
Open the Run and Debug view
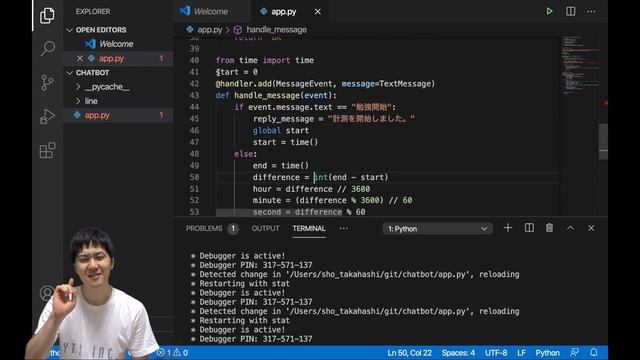tap(47, 116)
